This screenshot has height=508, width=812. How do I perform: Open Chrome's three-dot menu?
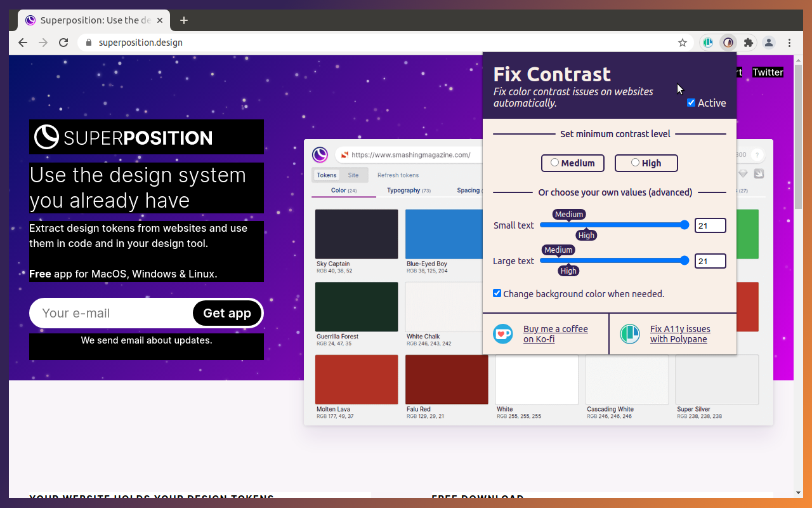pos(789,43)
